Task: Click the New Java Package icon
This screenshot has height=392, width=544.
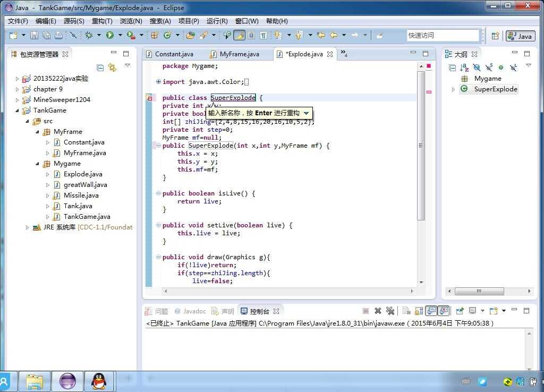Action: (x=155, y=35)
